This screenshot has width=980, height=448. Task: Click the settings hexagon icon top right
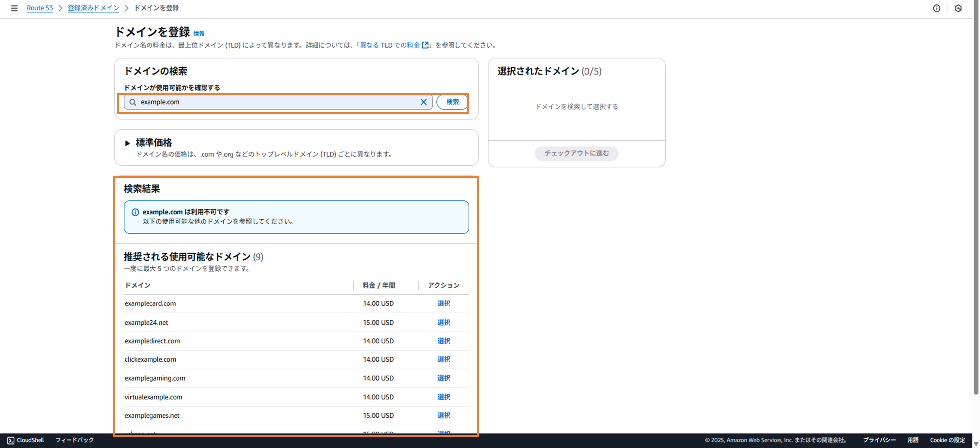tap(958, 8)
